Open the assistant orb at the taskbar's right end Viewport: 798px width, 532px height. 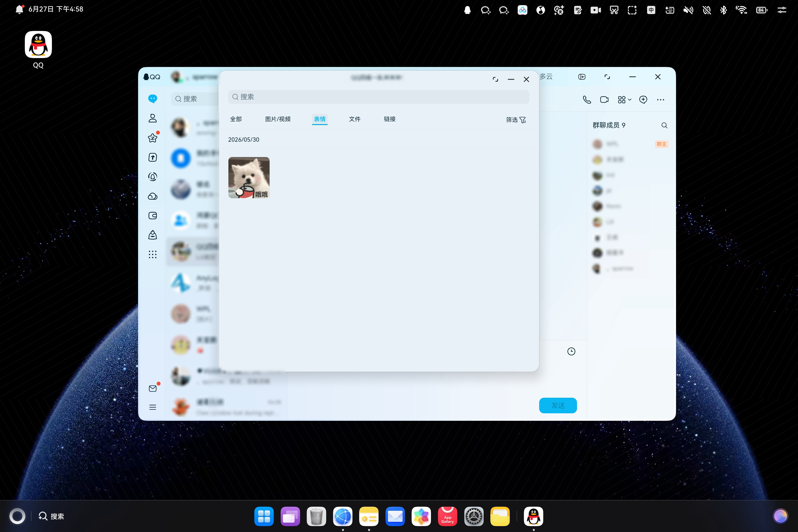(x=780, y=516)
